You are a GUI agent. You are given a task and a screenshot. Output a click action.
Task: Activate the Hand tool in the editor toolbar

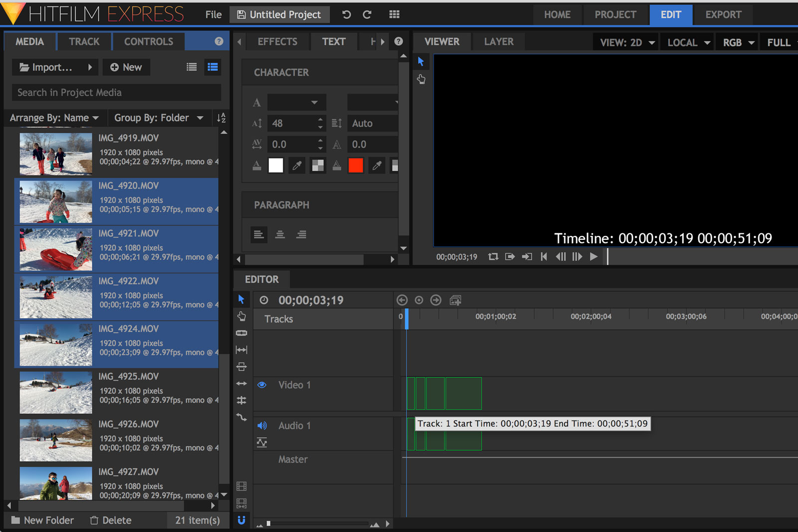point(241,316)
